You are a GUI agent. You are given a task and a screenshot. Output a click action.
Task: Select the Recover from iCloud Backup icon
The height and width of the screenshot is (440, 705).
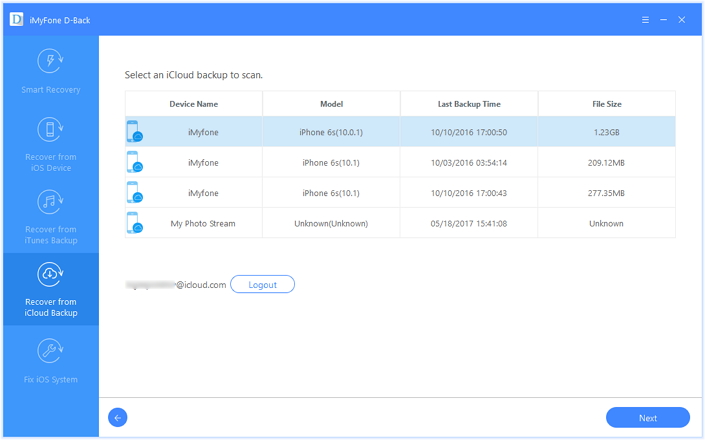(50, 274)
